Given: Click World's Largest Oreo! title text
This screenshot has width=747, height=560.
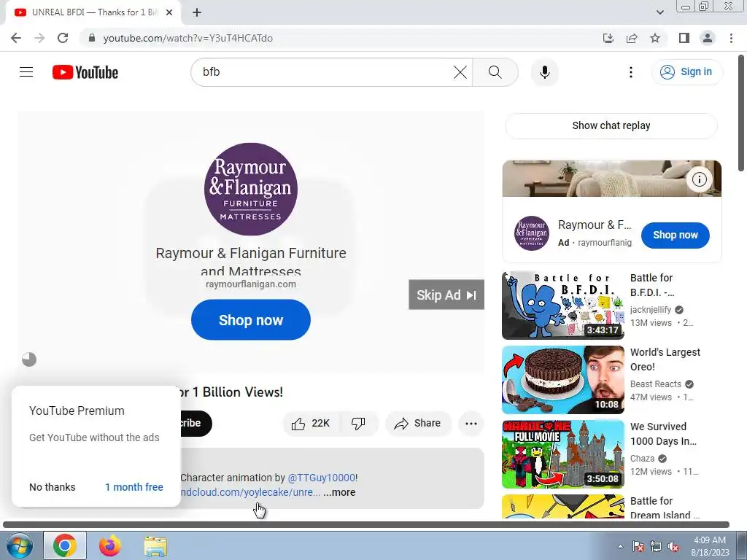Looking at the screenshot, I should [x=665, y=359].
